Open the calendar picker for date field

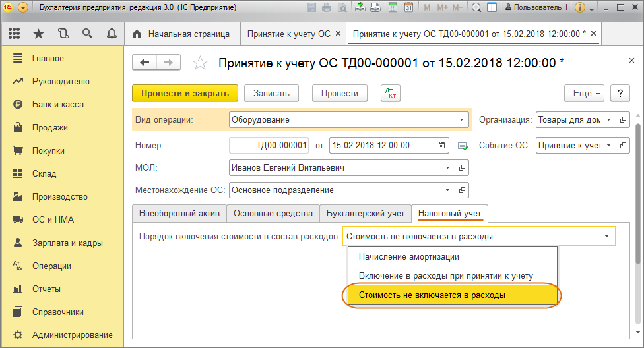443,145
